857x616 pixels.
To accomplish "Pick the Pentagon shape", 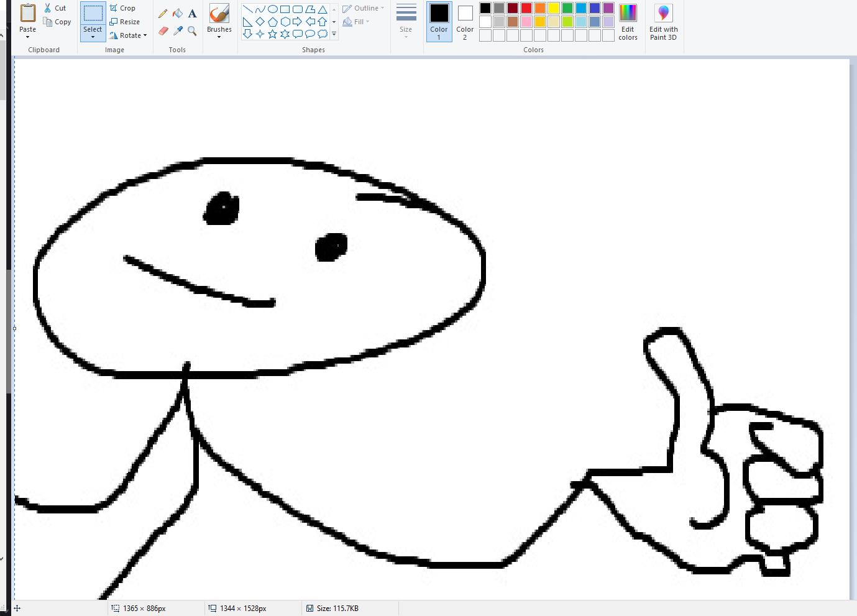I will tap(273, 22).
